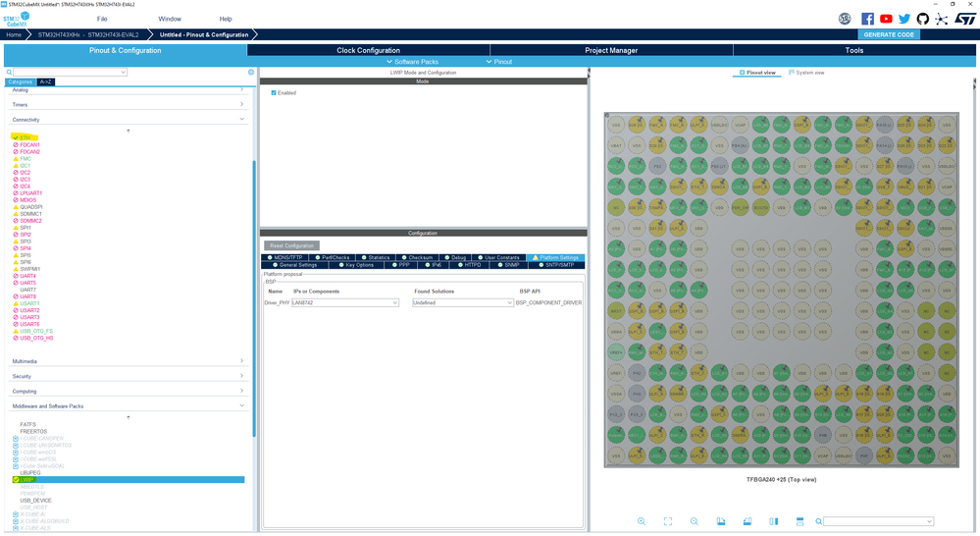Image resolution: width=980 pixels, height=536 pixels.
Task: Click the Reset Configuration button
Action: pos(292,245)
